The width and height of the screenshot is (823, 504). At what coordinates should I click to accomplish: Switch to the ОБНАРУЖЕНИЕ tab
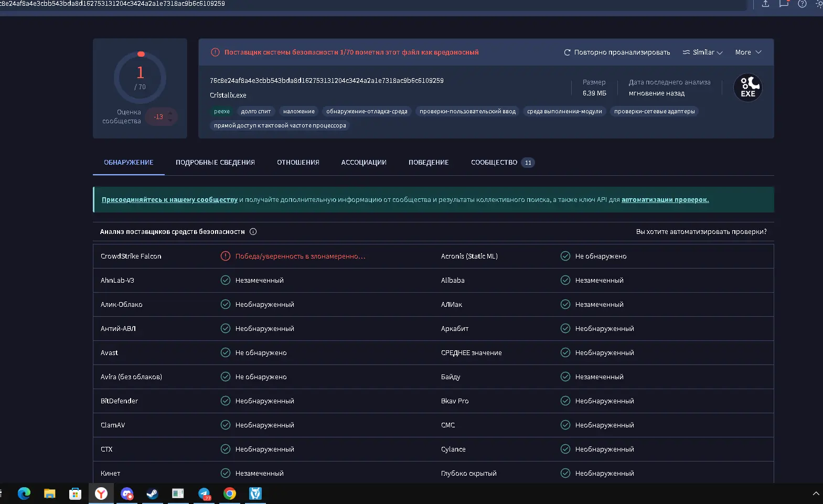[x=129, y=163]
